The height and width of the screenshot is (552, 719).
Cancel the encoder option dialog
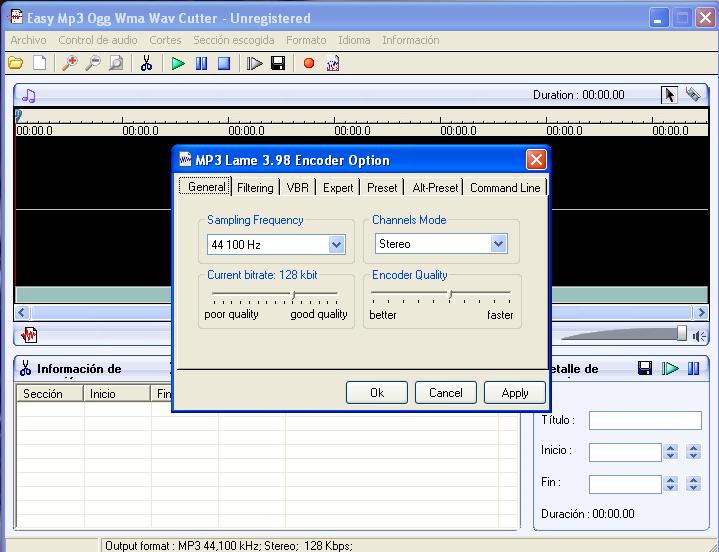[445, 393]
